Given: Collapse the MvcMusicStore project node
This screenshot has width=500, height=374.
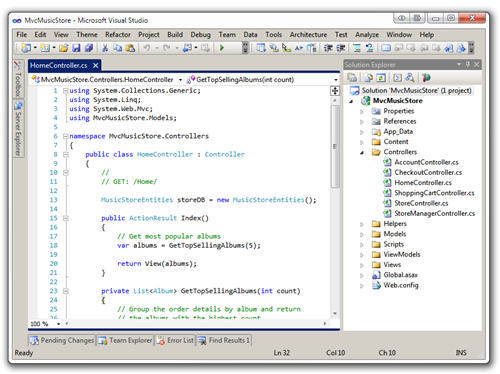Looking at the screenshot, I should pos(351,101).
